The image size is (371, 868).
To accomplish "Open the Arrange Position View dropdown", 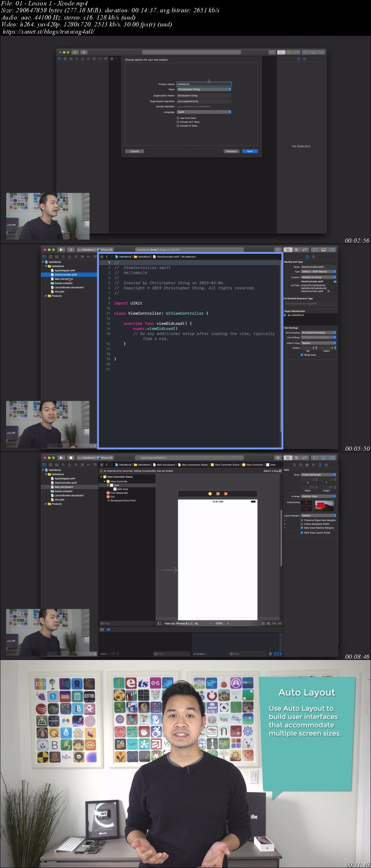I will (x=318, y=496).
